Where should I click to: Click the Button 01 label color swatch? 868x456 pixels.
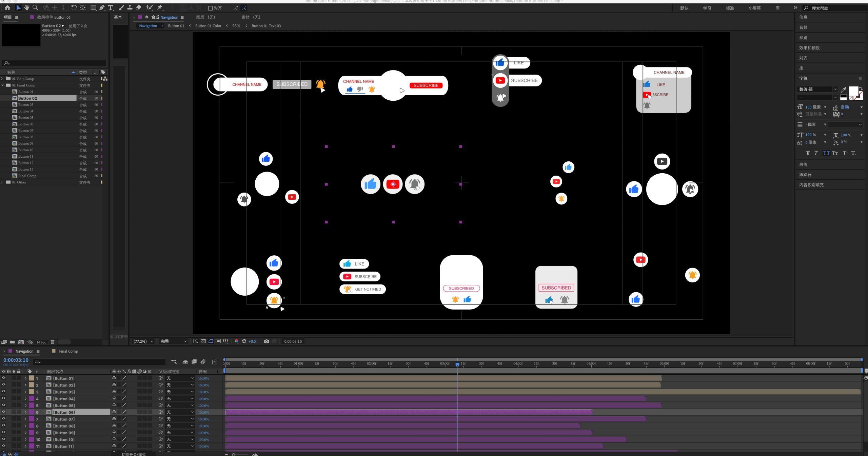coord(31,378)
